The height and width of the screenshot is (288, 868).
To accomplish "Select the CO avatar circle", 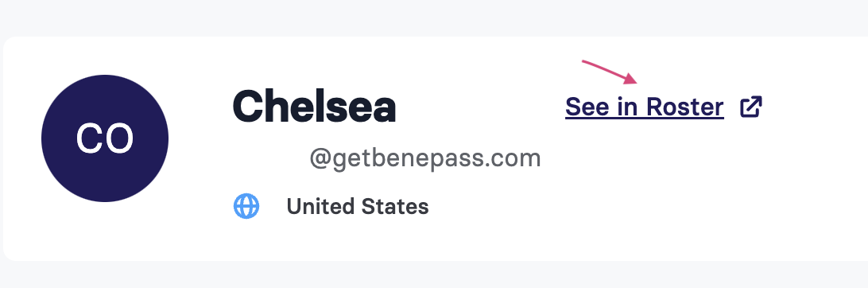I will click(x=105, y=138).
